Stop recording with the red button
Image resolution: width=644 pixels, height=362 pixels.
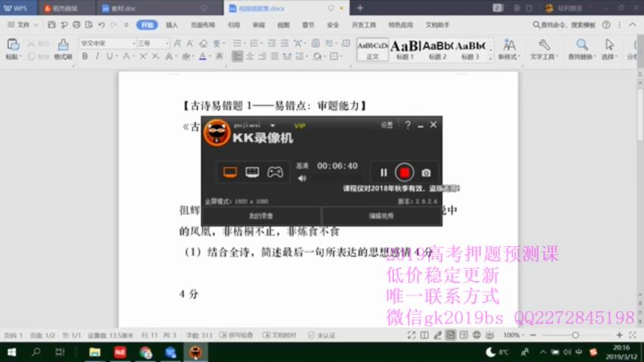[404, 173]
